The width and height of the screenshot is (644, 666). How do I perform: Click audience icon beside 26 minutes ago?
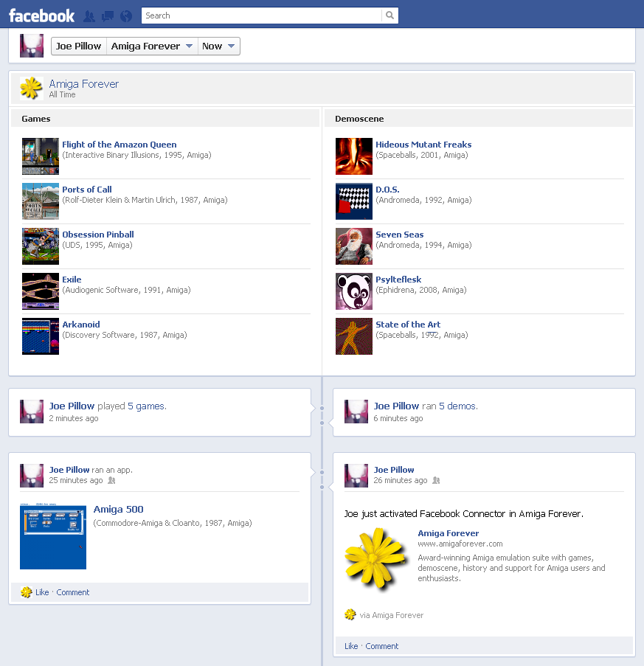click(436, 480)
